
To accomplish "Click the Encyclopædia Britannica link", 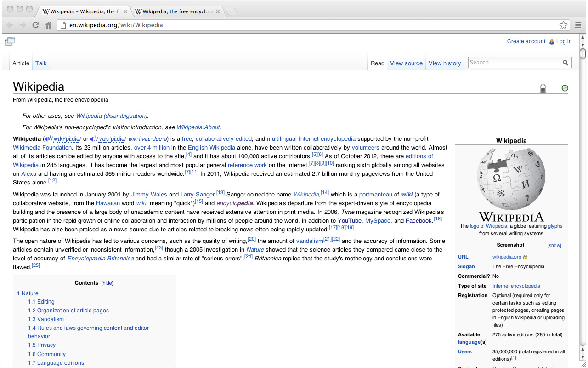I will click(101, 259).
